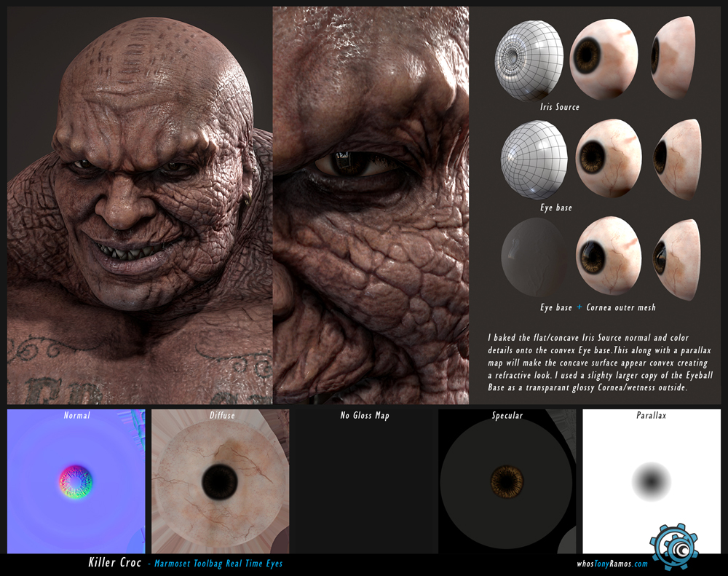Click the 'Killer Croc' title text
The width and height of the screenshot is (728, 576).
pos(115,563)
